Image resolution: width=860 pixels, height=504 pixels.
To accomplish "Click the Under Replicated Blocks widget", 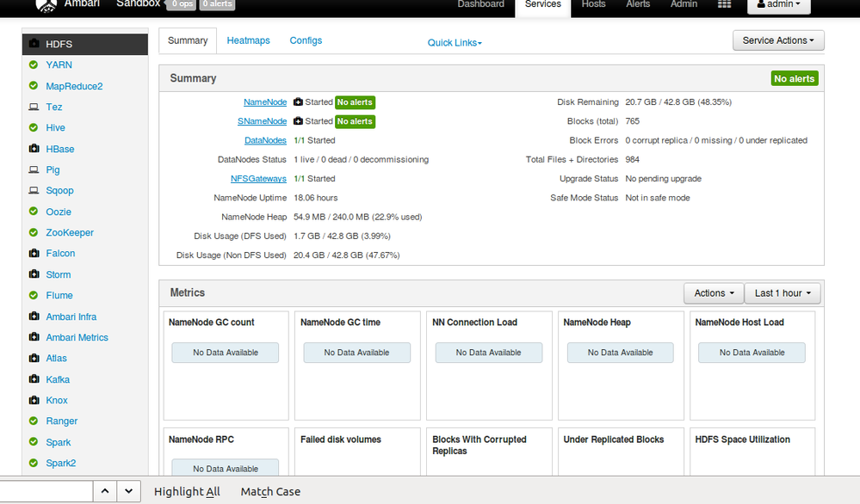I will click(x=621, y=452).
